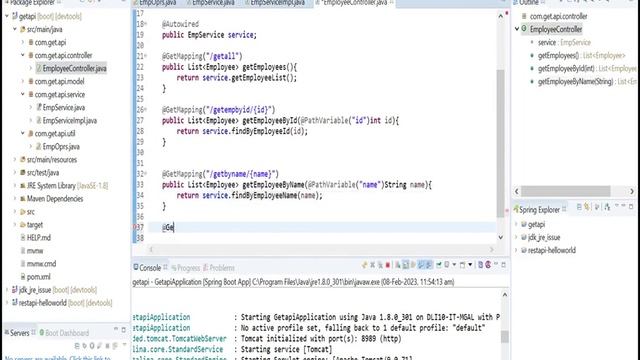
Task: Click the pom.xml file icon
Action: point(23,277)
